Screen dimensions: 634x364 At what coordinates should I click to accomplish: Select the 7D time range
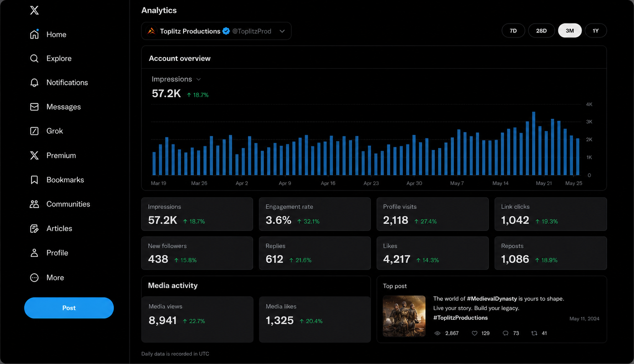(513, 31)
